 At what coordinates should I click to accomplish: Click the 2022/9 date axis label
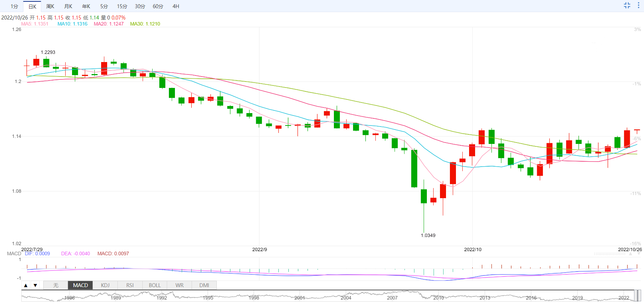coord(260,250)
